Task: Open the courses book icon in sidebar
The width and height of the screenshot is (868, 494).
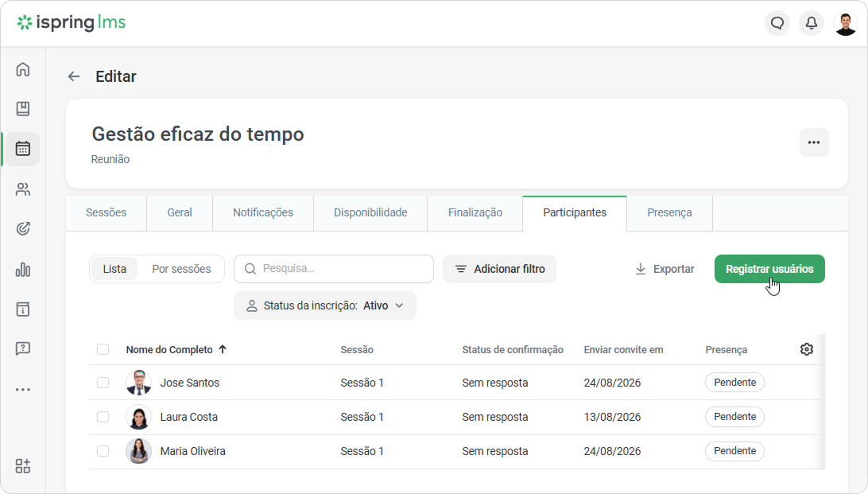Action: click(23, 108)
